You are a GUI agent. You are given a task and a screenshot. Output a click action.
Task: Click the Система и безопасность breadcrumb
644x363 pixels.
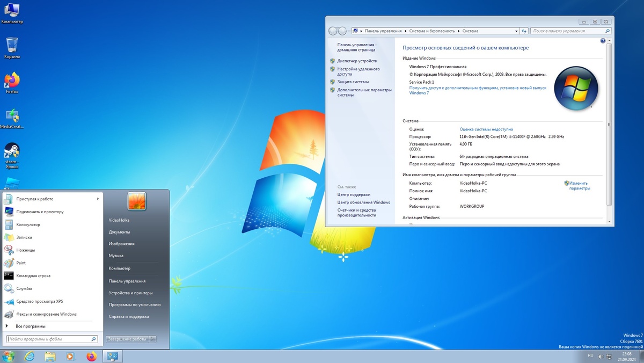(x=432, y=31)
